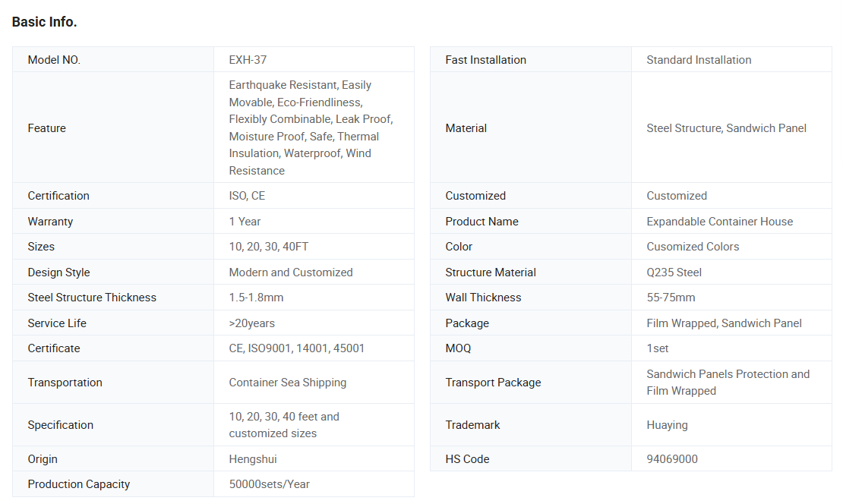Click the Model NO. label cell

coord(54,60)
